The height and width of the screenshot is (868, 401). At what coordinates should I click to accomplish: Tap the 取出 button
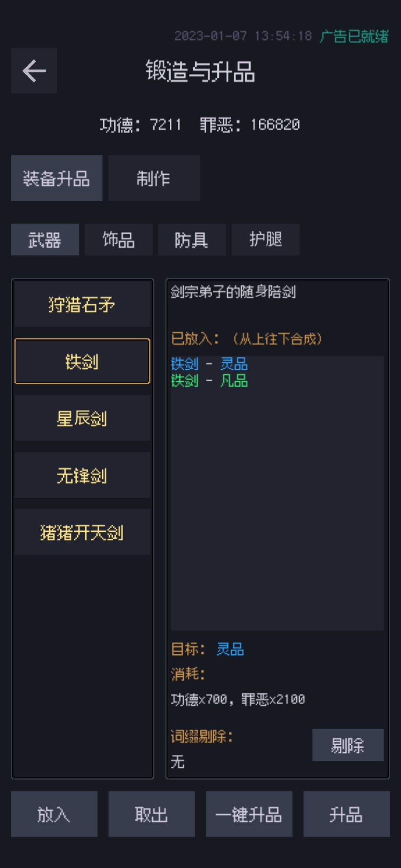click(x=151, y=814)
